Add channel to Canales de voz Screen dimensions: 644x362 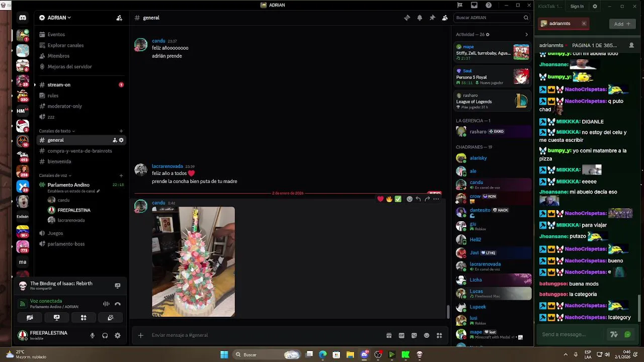pyautogui.click(x=121, y=175)
